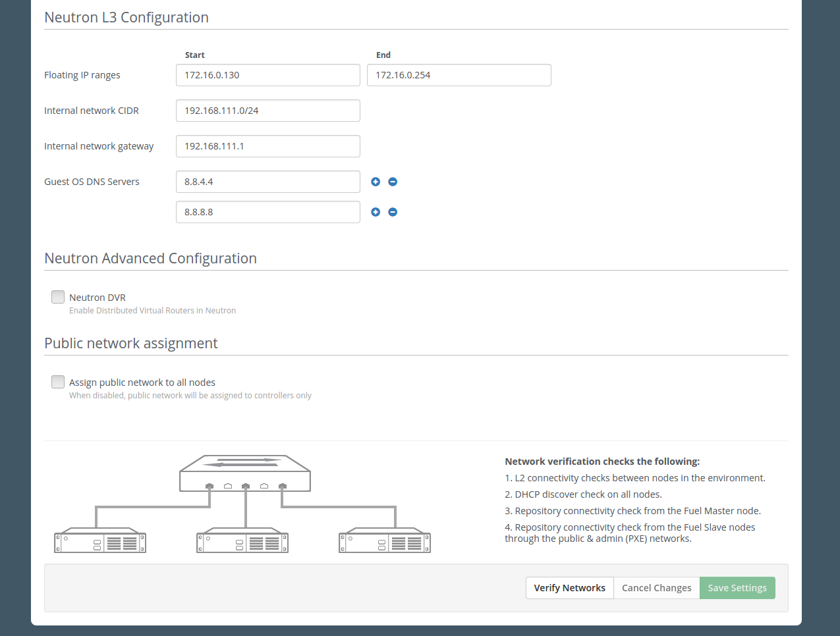
Task: Select the Internal network gateway input
Action: pyautogui.click(x=267, y=146)
